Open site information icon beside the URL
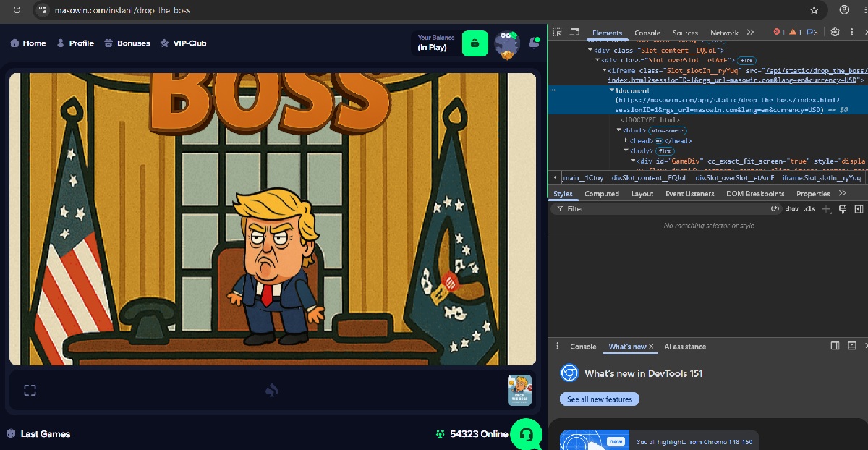Screen dimensions: 868x450 (43, 10)
